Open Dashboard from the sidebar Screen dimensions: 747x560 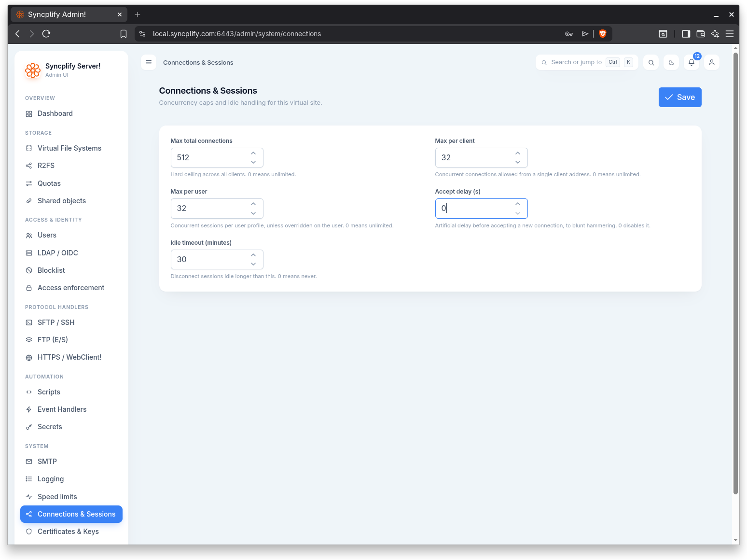click(x=71, y=113)
